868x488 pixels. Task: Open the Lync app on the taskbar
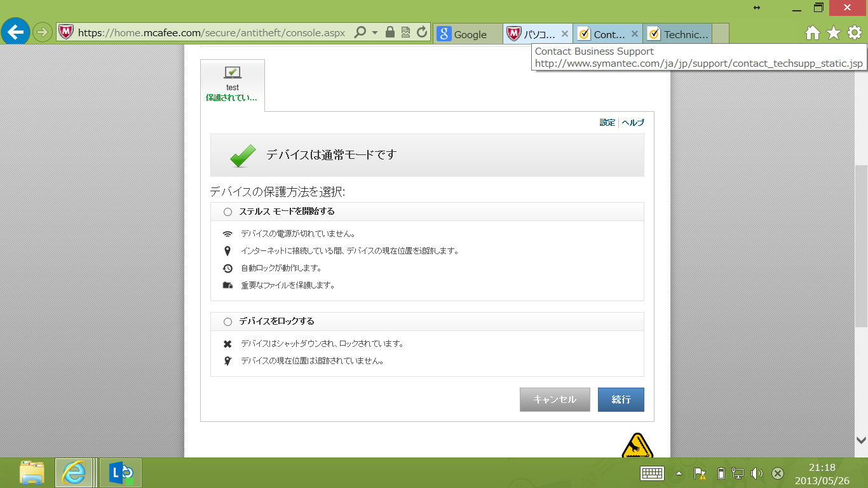pyautogui.click(x=121, y=473)
